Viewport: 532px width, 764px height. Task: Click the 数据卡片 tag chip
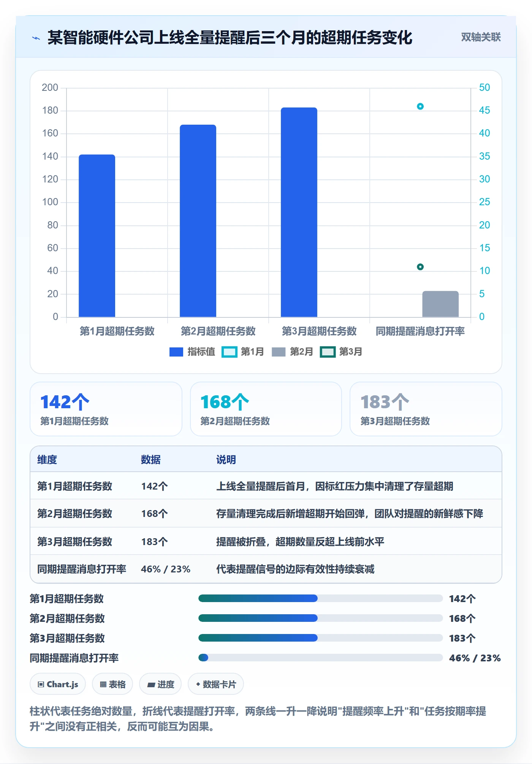pyautogui.click(x=216, y=684)
